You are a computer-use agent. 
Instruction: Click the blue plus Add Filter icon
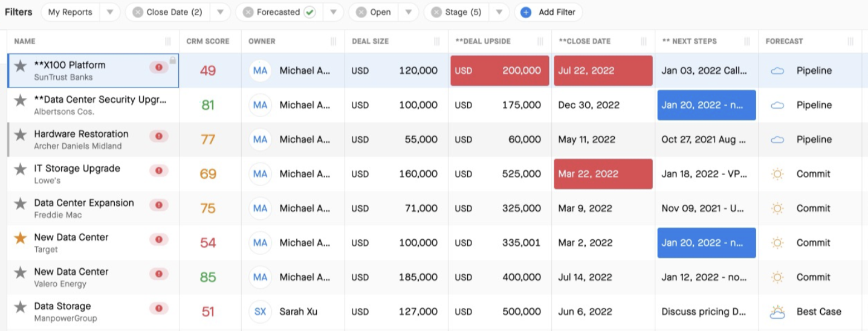pyautogui.click(x=526, y=12)
